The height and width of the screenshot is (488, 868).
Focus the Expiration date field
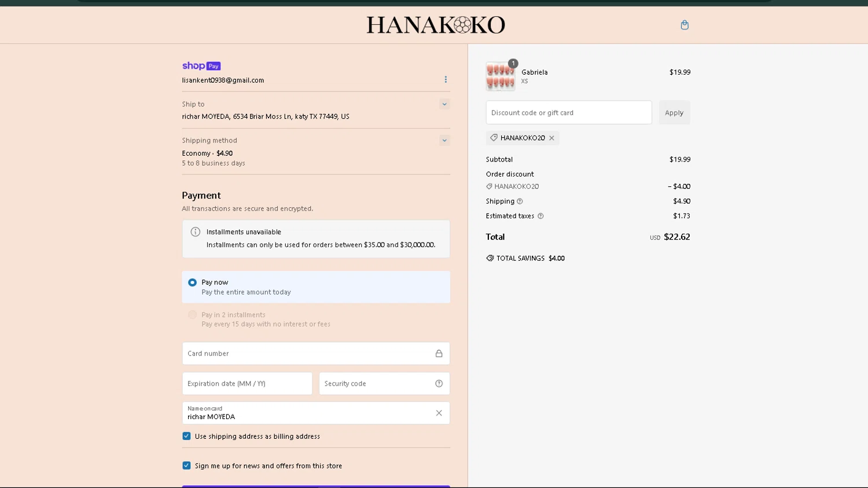click(x=247, y=384)
